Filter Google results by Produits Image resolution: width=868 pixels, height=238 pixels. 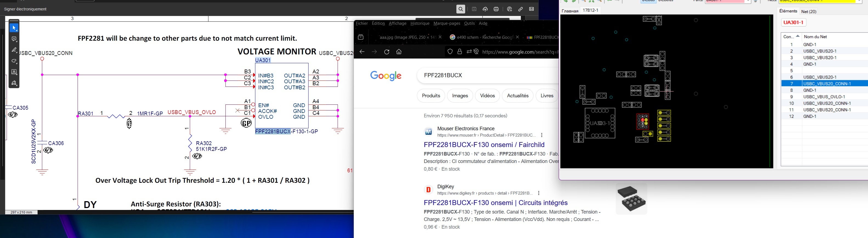pos(431,96)
